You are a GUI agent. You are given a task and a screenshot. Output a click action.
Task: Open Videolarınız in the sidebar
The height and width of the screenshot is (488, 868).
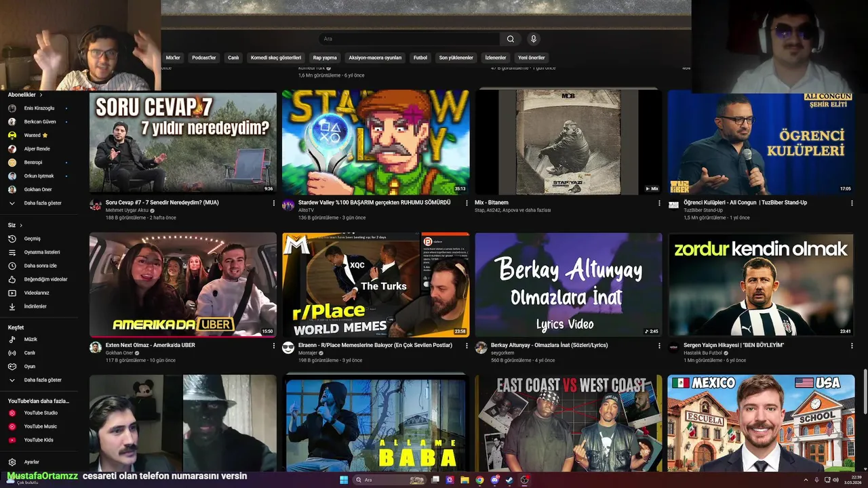28,293
